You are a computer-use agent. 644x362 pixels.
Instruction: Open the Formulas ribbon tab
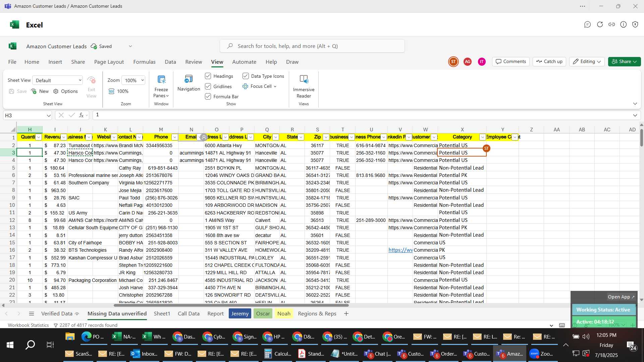pos(144,62)
